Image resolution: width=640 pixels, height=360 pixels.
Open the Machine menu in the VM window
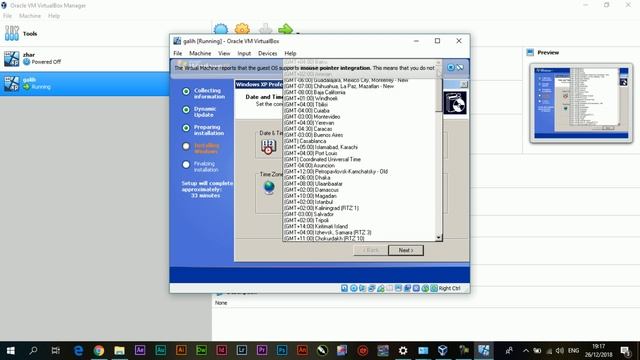(x=200, y=53)
